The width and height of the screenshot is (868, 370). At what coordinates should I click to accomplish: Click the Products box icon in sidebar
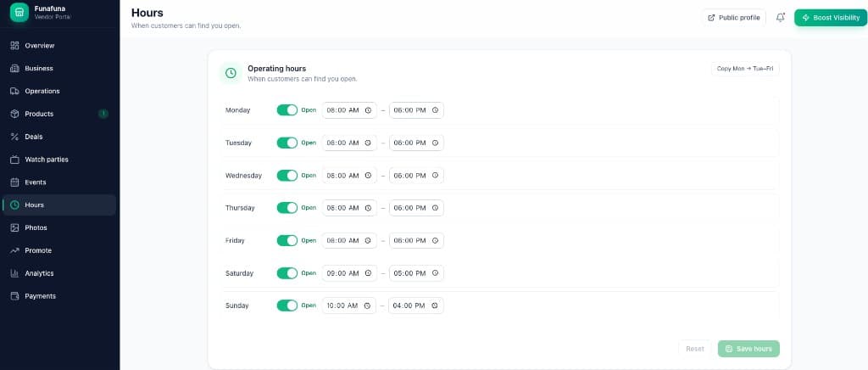click(15, 114)
